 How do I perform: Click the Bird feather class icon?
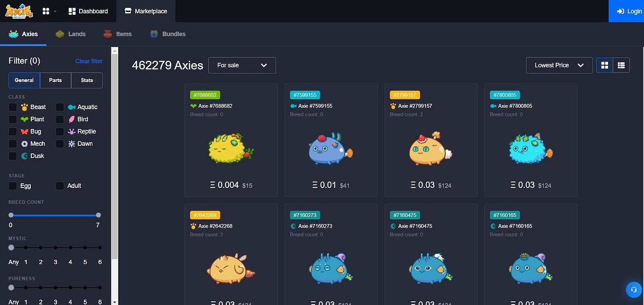click(x=72, y=119)
